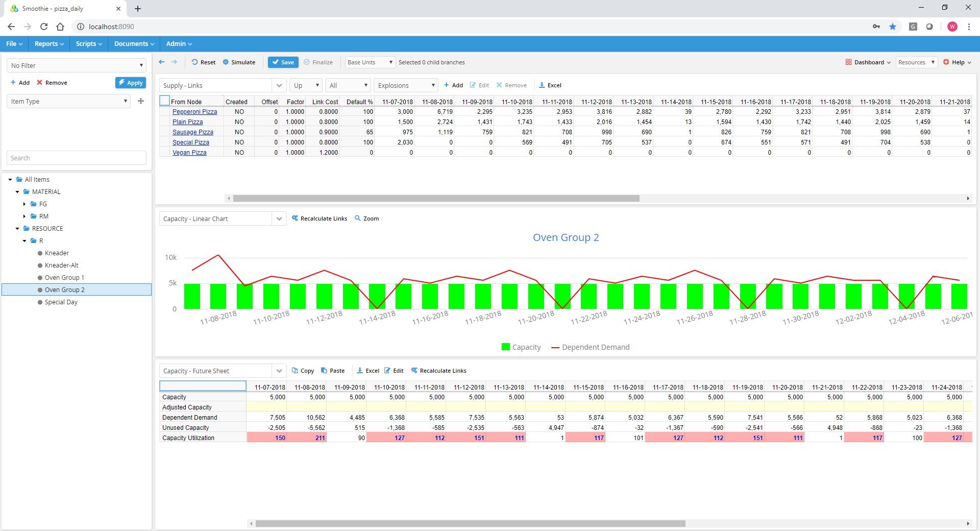Screen dimensions: 980x531
Task: Run Simulate from the toolbar
Action: pos(239,62)
